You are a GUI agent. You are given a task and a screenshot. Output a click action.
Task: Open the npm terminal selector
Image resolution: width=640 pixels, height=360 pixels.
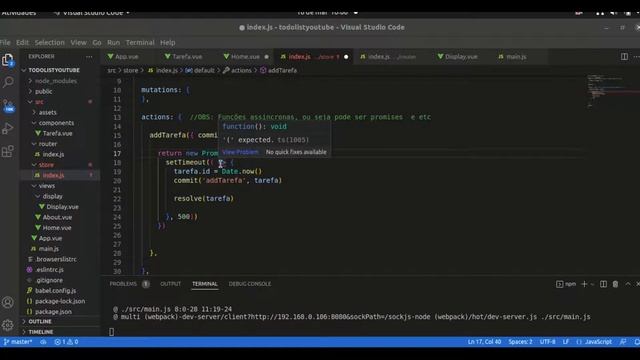click(566, 284)
